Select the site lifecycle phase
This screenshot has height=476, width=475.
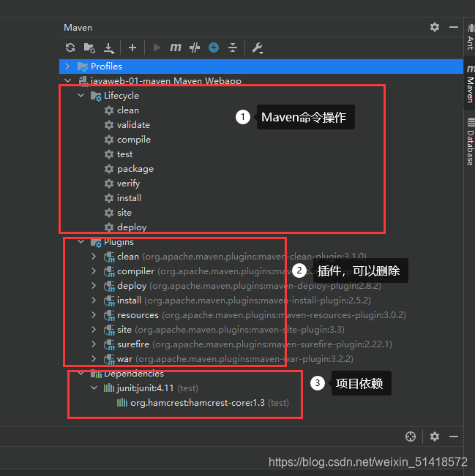point(124,213)
